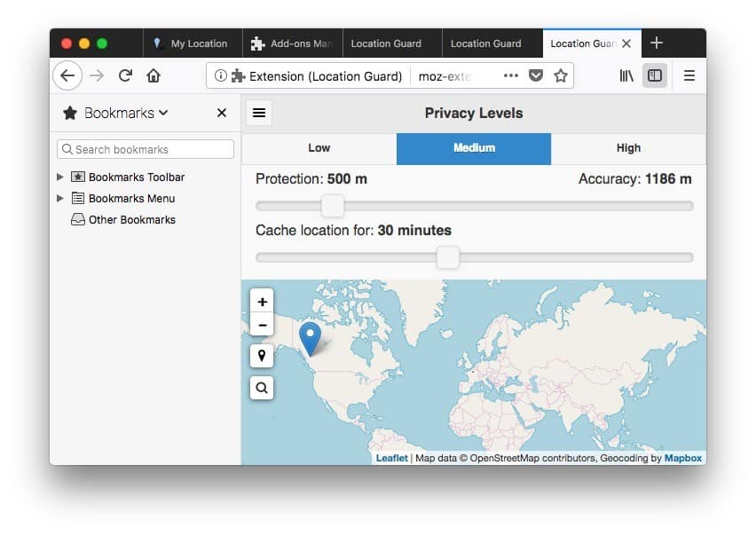Viewport: 756px width, 536px height.
Task: Select the Medium privacy level
Action: tap(474, 148)
